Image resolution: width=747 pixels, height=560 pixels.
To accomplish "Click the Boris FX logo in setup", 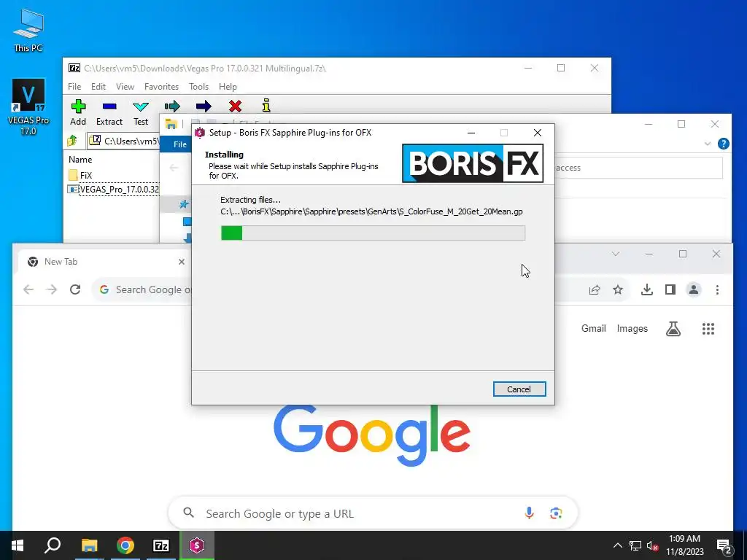I will click(x=473, y=163).
